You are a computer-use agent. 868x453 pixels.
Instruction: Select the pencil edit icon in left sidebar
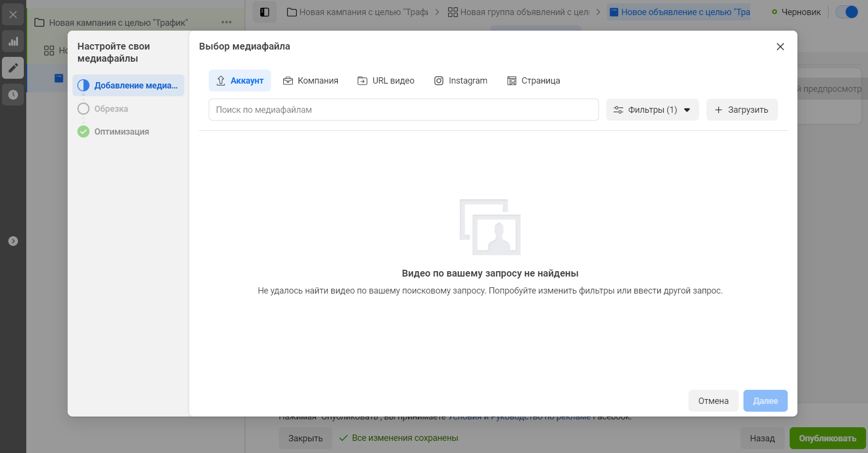[x=13, y=68]
